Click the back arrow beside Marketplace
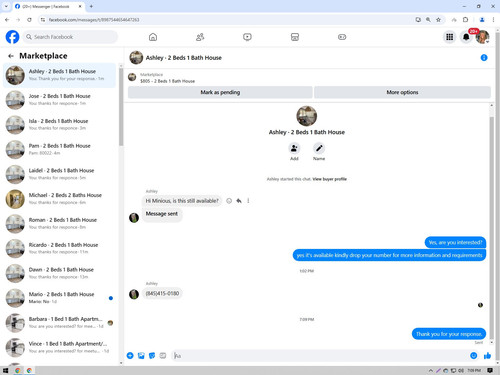The image size is (500, 375). pyautogui.click(x=11, y=56)
